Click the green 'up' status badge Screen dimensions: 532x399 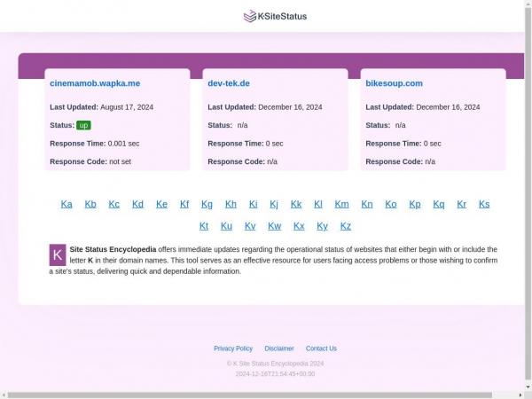[83, 125]
